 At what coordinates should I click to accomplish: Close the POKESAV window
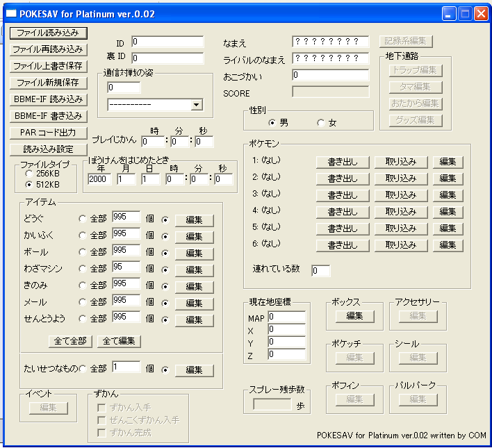tap(481, 14)
